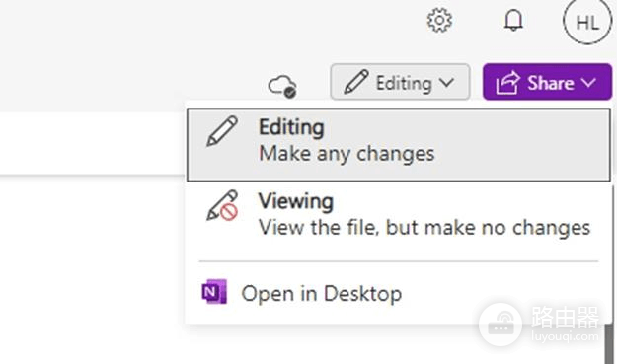617x364 pixels.
Task: Collapse the Editing mode dropdown
Action: 400,82
